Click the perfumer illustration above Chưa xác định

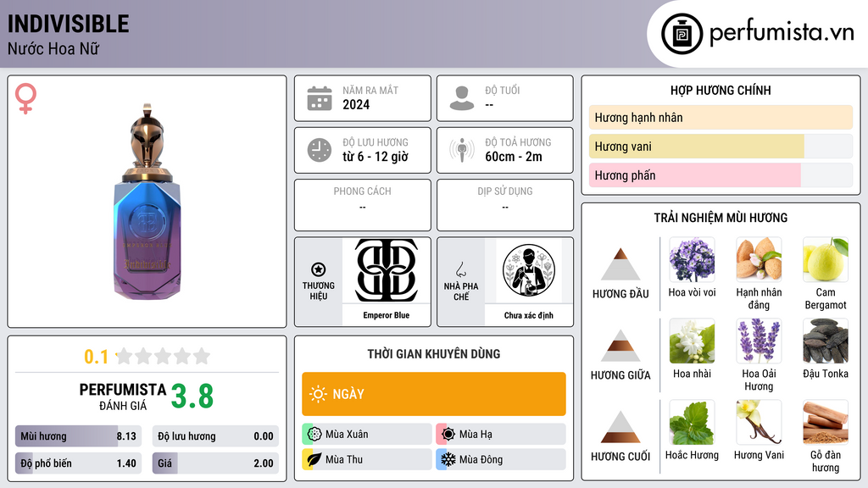[x=529, y=270]
